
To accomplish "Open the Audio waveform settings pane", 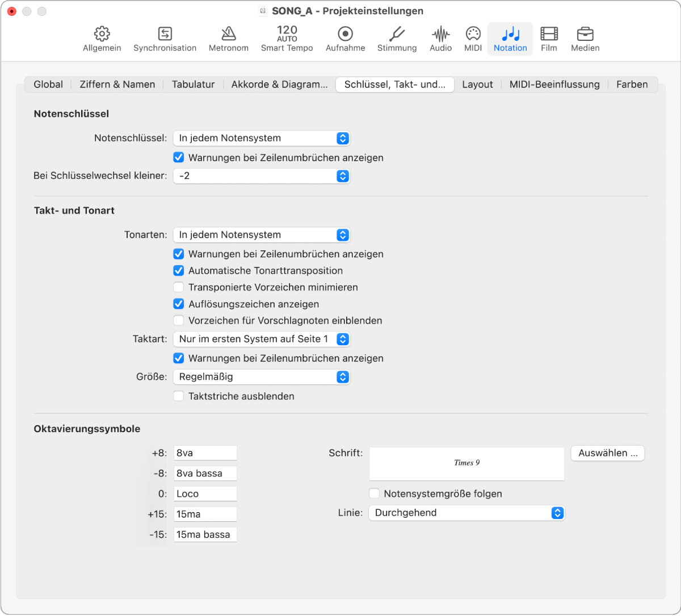I will [x=441, y=39].
